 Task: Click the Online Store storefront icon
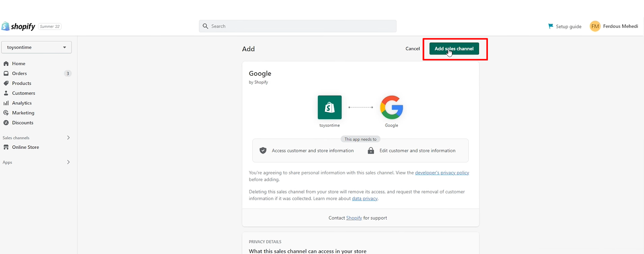(x=6, y=147)
